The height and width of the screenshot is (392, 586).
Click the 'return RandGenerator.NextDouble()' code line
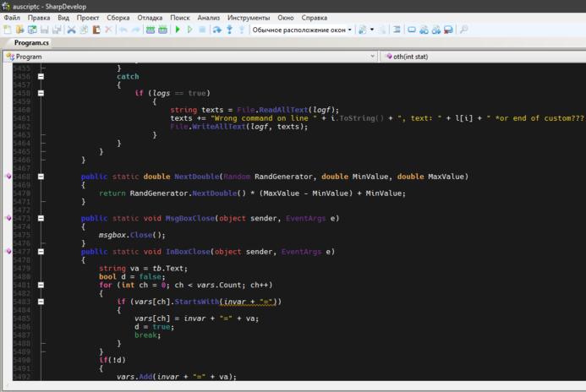252,193
